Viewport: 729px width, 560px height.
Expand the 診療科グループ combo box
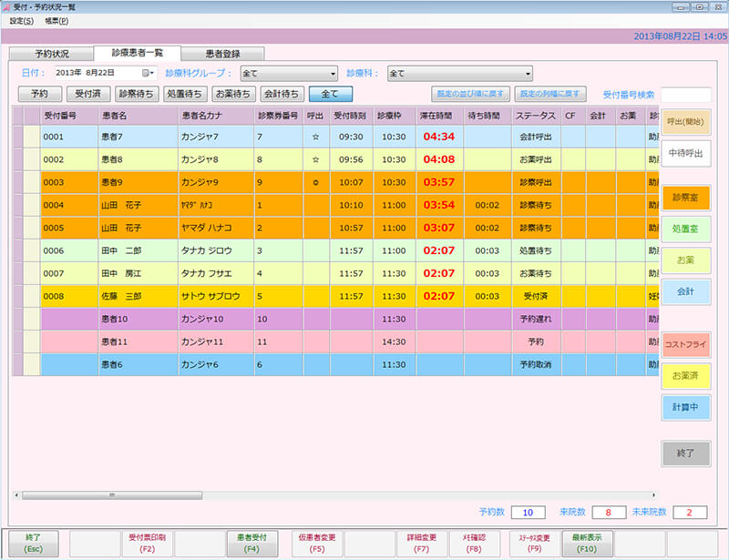289,74
